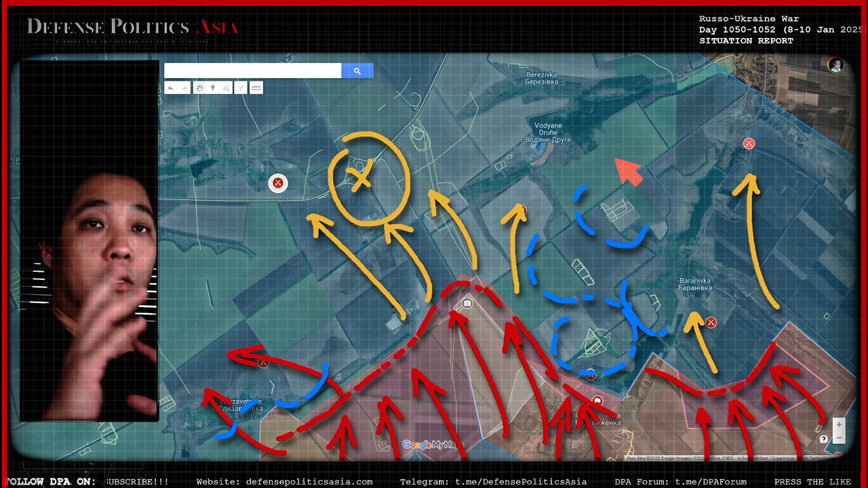Screen dimensions: 868x488
Task: Click the red crossed-swords marker near Baranivka
Action: 711,323
